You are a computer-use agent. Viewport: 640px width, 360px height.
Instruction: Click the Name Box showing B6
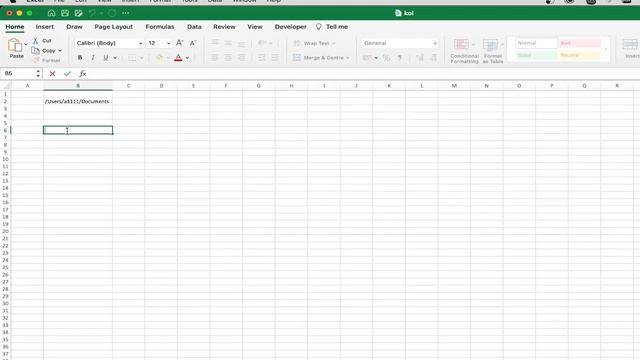point(18,73)
